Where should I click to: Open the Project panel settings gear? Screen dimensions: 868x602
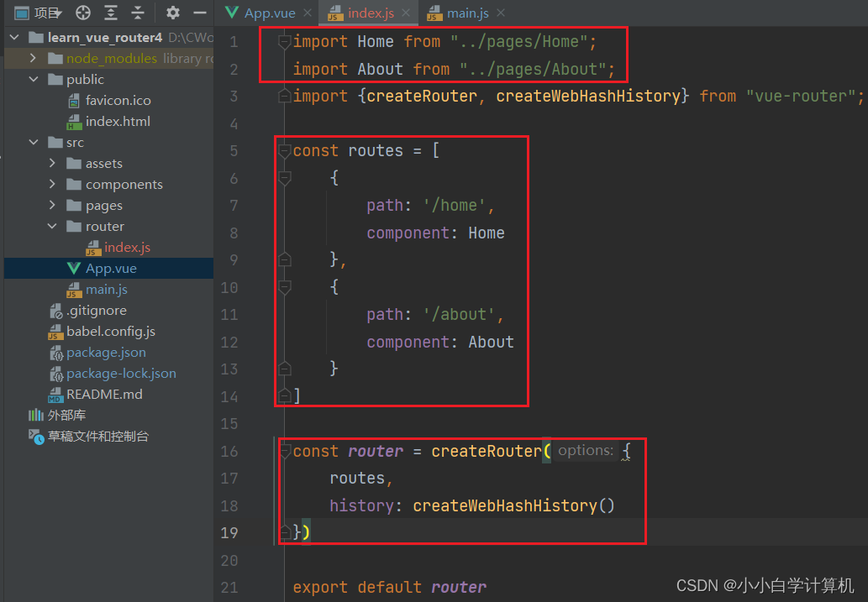pyautogui.click(x=173, y=12)
